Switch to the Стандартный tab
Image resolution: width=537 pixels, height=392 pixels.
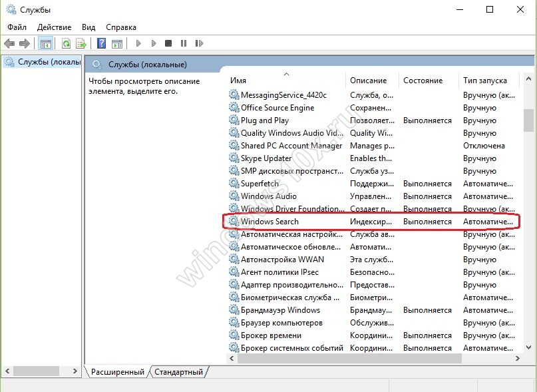(178, 372)
